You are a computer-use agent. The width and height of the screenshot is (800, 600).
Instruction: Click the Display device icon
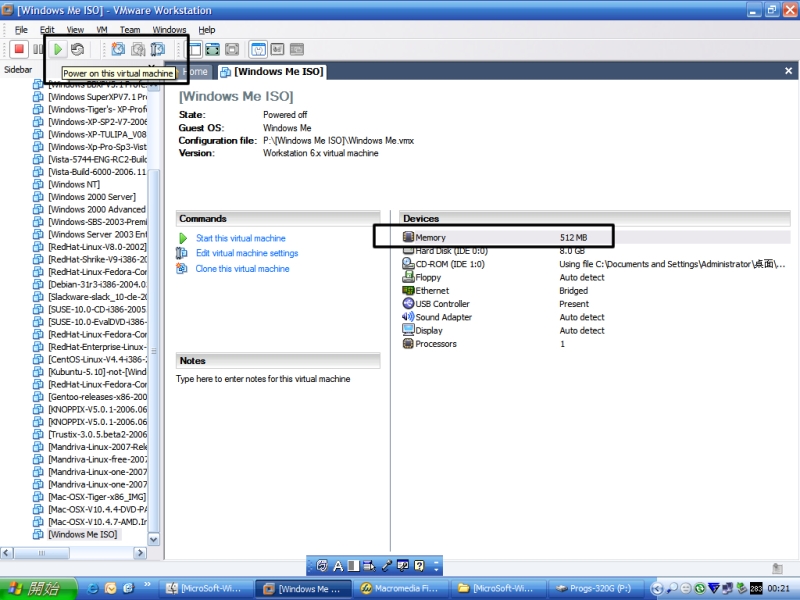408,330
